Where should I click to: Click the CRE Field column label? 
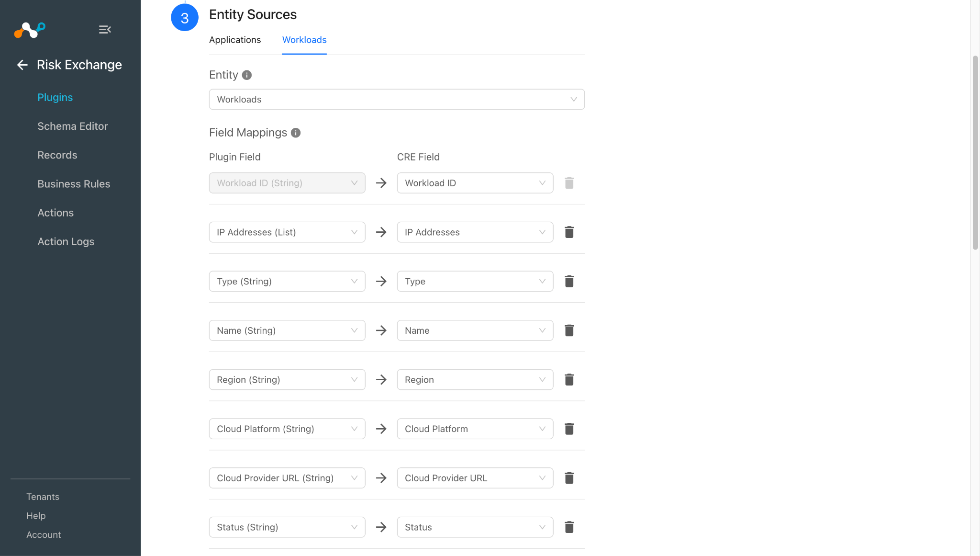pyautogui.click(x=418, y=157)
